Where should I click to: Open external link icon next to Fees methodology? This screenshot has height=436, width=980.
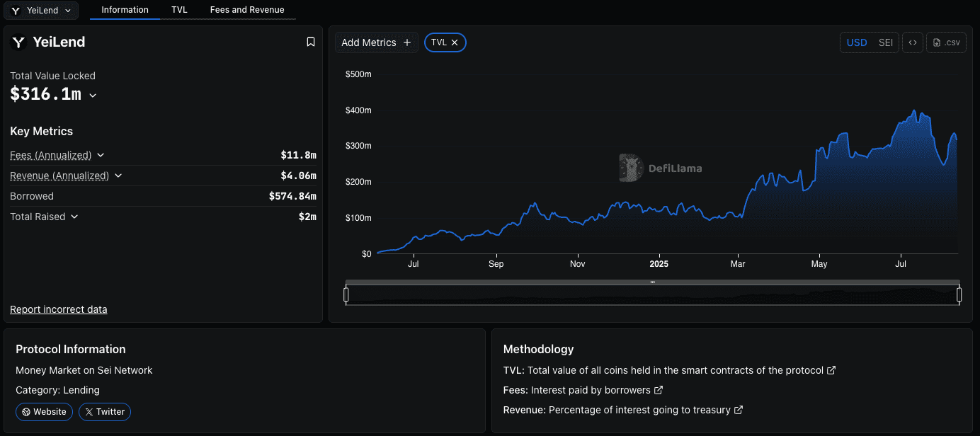tap(659, 390)
